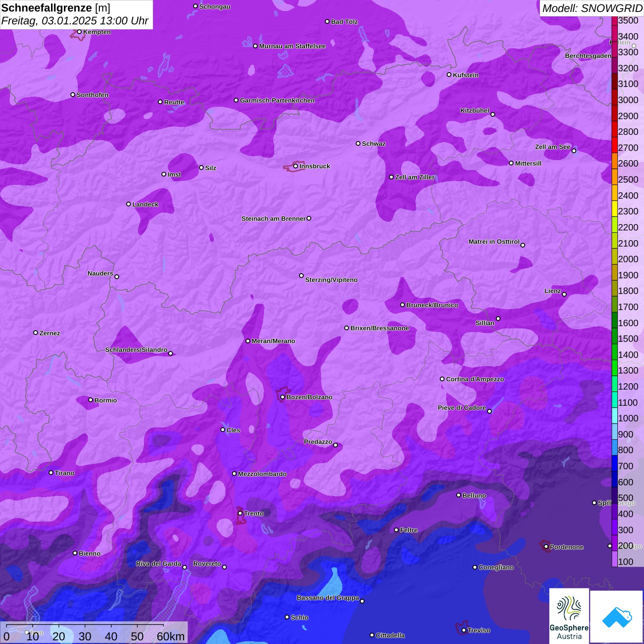This screenshot has width=644, height=644.
Task: Click the Murnau am Staffelsee label
Action: [x=292, y=46]
